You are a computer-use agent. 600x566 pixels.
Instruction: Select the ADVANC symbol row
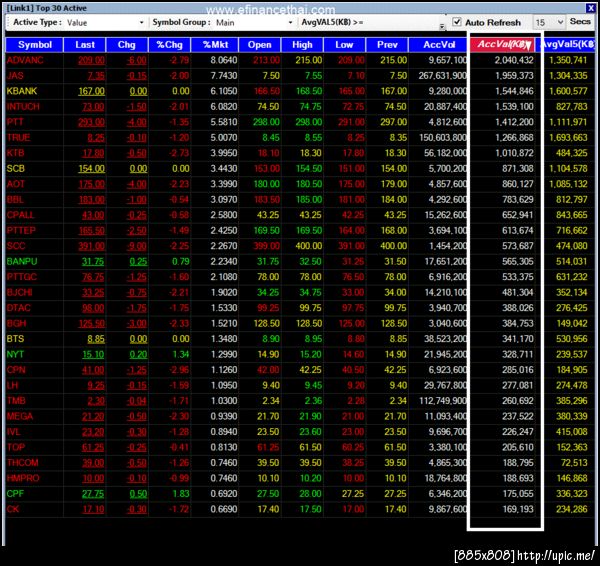tap(300, 60)
